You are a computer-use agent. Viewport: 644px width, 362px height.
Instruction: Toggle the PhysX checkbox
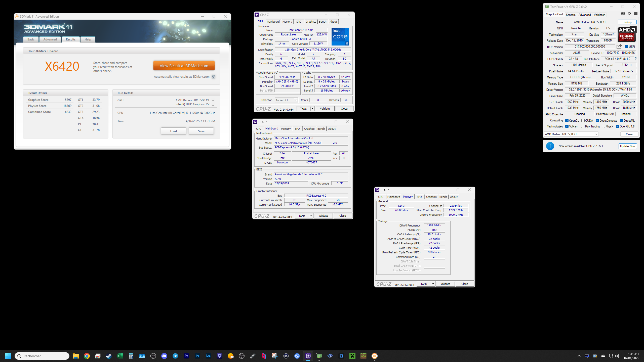tap(603, 126)
